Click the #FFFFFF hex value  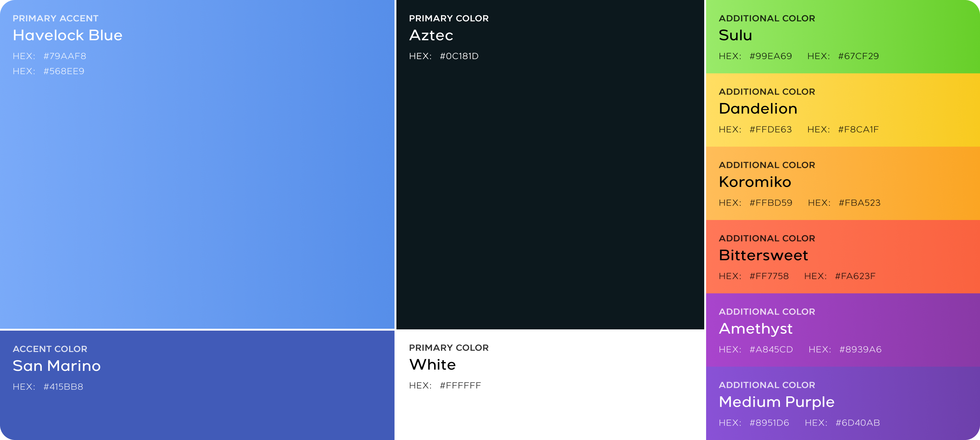tap(460, 386)
